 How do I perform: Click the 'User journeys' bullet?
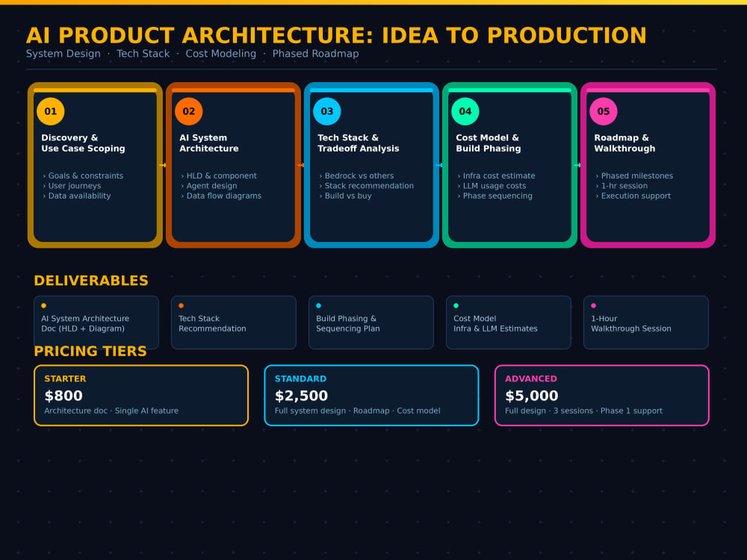click(x=72, y=186)
